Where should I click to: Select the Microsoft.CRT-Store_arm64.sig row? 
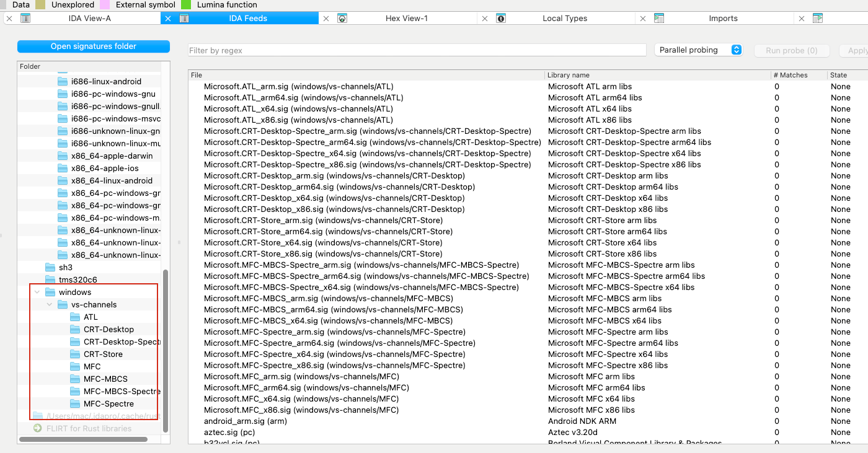pyautogui.click(x=528, y=232)
